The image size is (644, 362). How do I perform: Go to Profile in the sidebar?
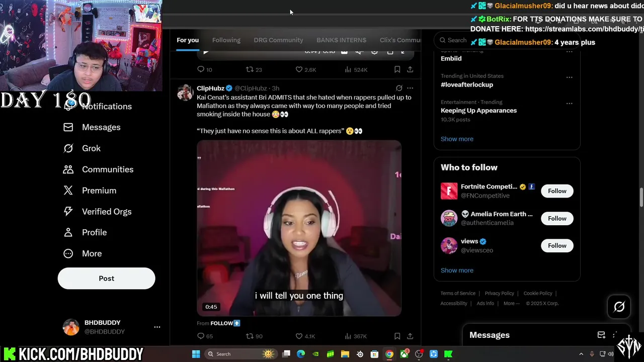pos(85,232)
